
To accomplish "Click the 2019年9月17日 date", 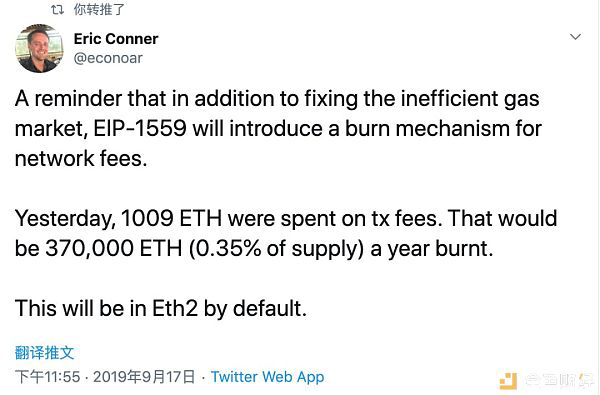I will tap(144, 377).
